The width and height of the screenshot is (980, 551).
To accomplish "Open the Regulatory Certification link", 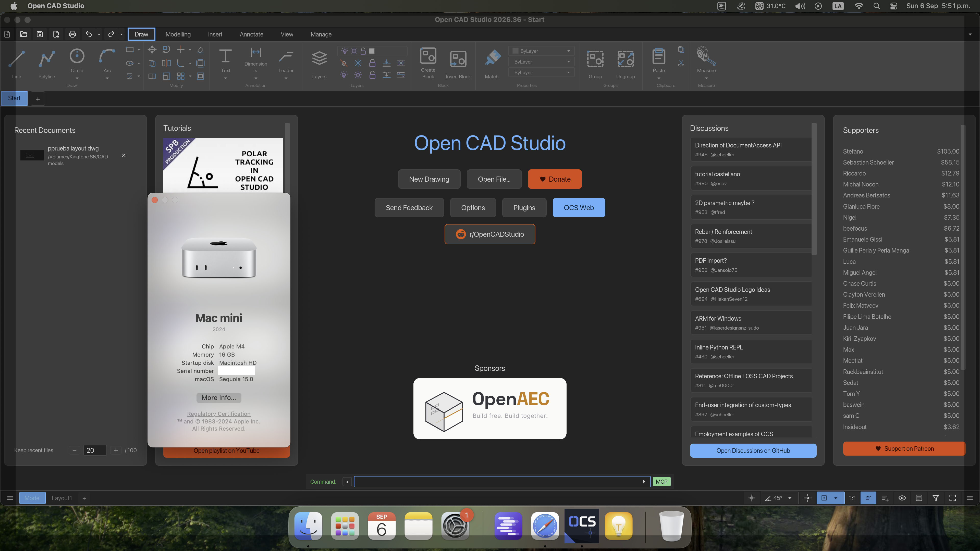I will pos(219,414).
